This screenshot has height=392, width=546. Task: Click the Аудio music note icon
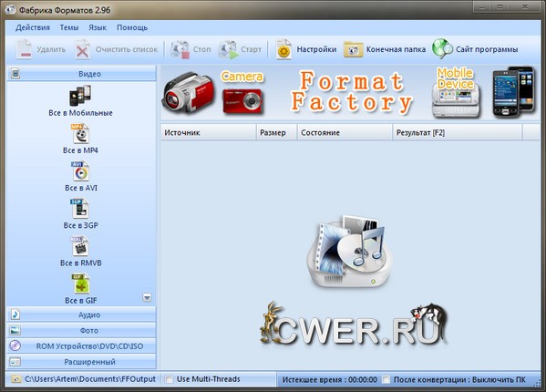click(x=15, y=315)
